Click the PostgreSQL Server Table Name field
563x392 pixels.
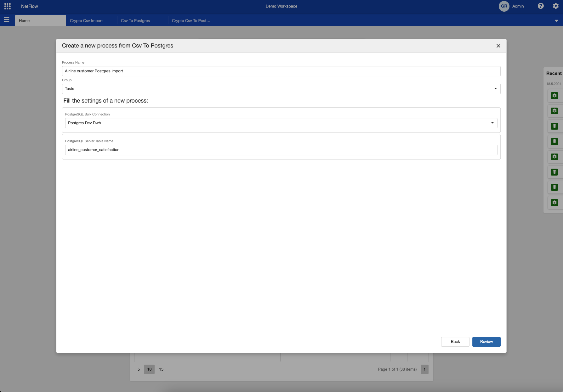(281, 150)
